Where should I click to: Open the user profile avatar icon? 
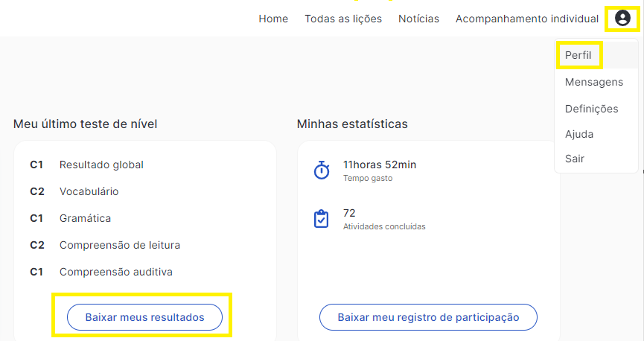click(622, 18)
